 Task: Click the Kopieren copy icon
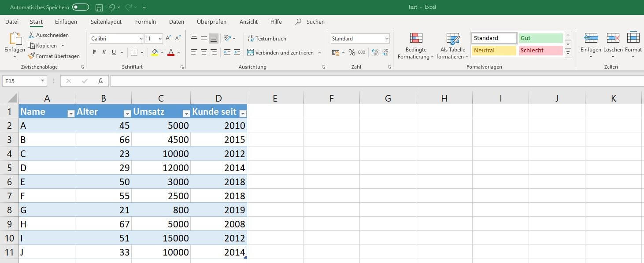tap(32, 45)
